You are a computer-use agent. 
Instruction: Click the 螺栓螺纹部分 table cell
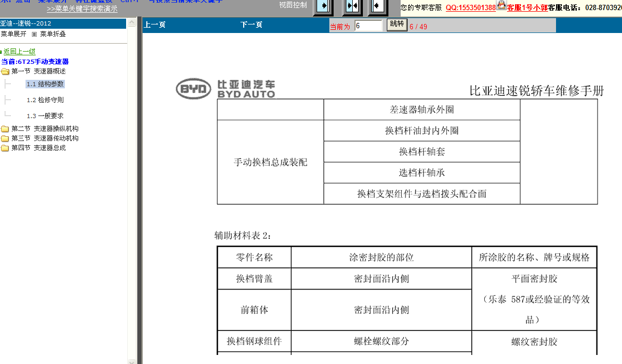pyautogui.click(x=381, y=341)
